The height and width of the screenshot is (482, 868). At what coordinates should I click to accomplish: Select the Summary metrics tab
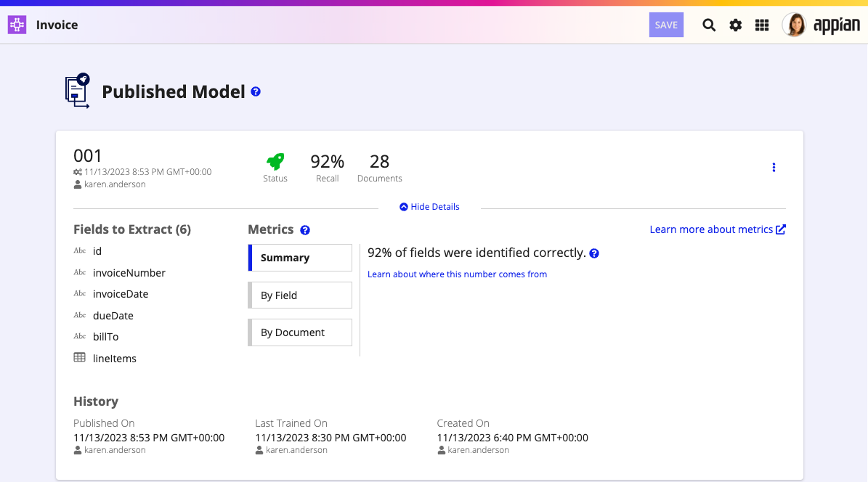click(300, 258)
